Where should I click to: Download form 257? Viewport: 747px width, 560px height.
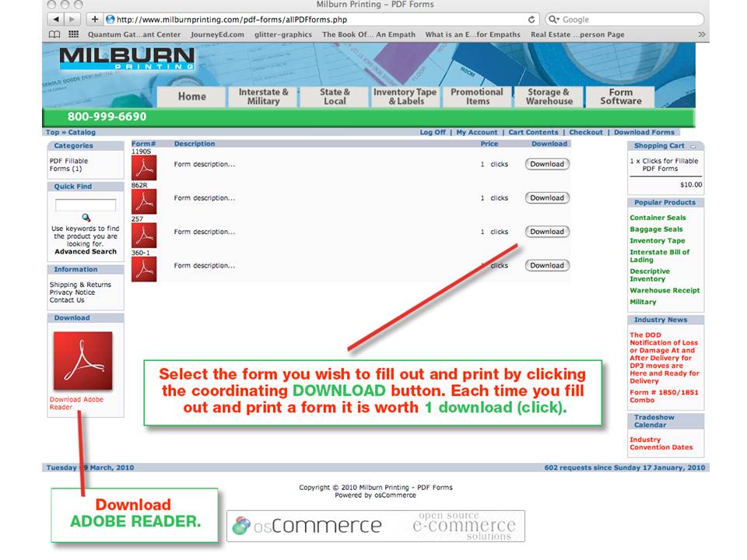click(547, 232)
